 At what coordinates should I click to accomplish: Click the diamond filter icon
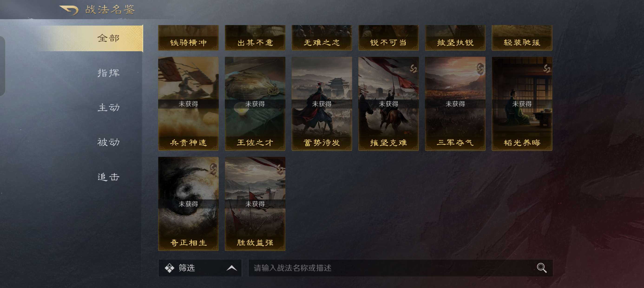(x=169, y=268)
